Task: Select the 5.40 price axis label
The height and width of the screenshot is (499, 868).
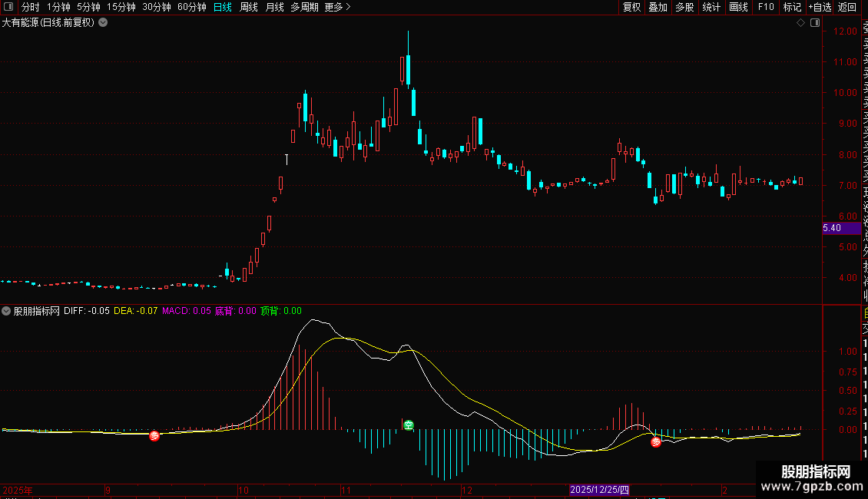Action: (841, 228)
